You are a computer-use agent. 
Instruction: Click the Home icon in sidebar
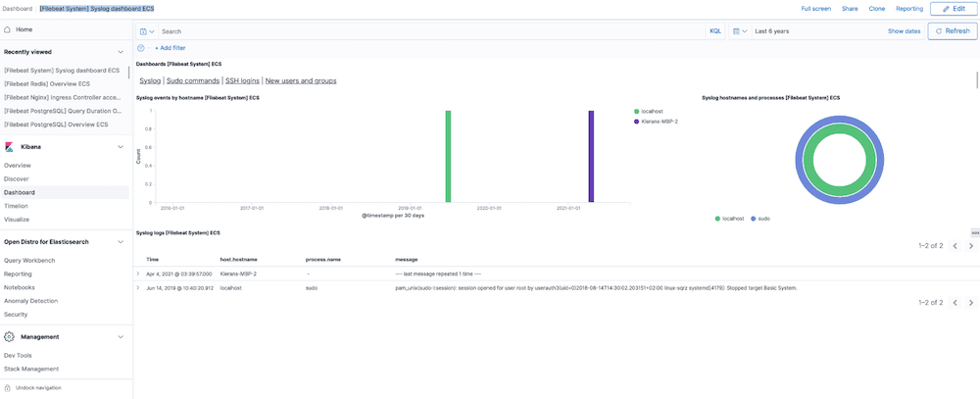coord(7,29)
